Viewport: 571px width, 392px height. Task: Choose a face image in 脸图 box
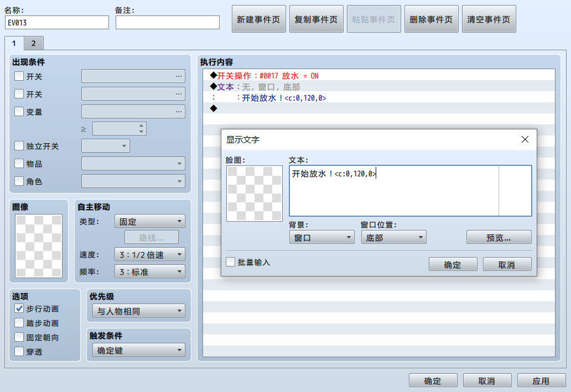tap(255, 194)
